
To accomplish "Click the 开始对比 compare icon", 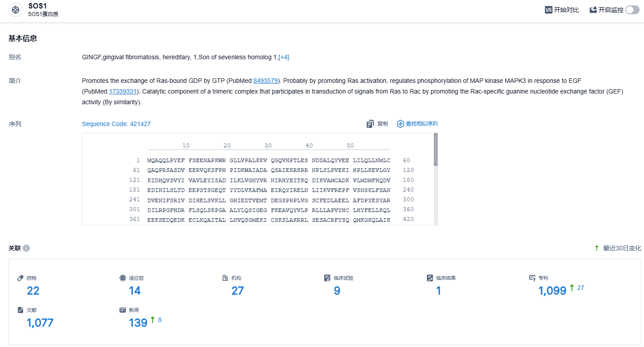I will tap(549, 10).
